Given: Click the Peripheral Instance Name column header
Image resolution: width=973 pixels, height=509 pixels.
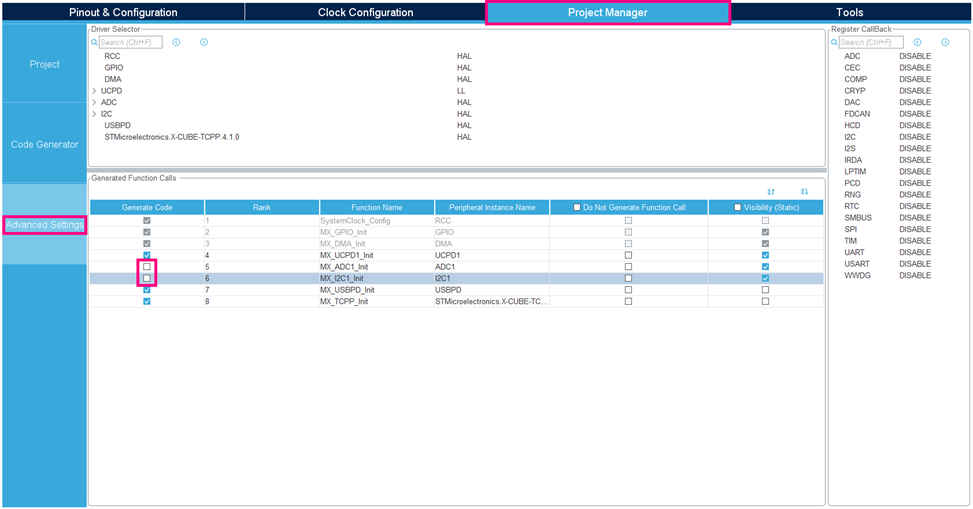Looking at the screenshot, I should point(492,207).
